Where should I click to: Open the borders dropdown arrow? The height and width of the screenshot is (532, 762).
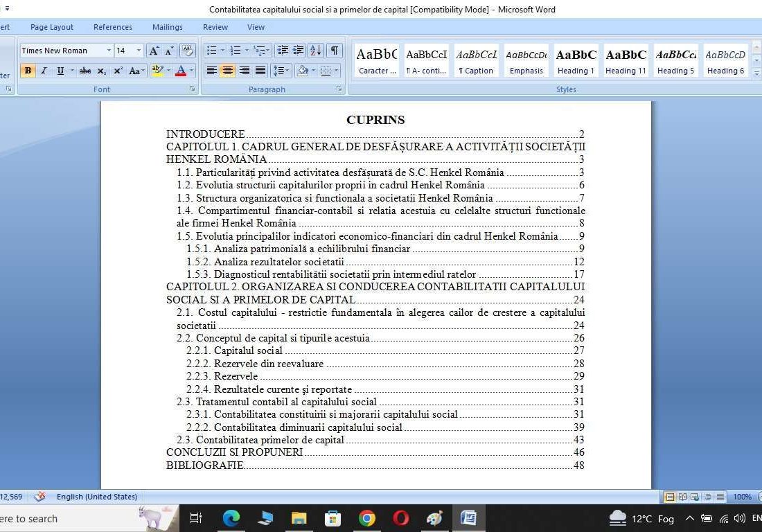(336, 71)
